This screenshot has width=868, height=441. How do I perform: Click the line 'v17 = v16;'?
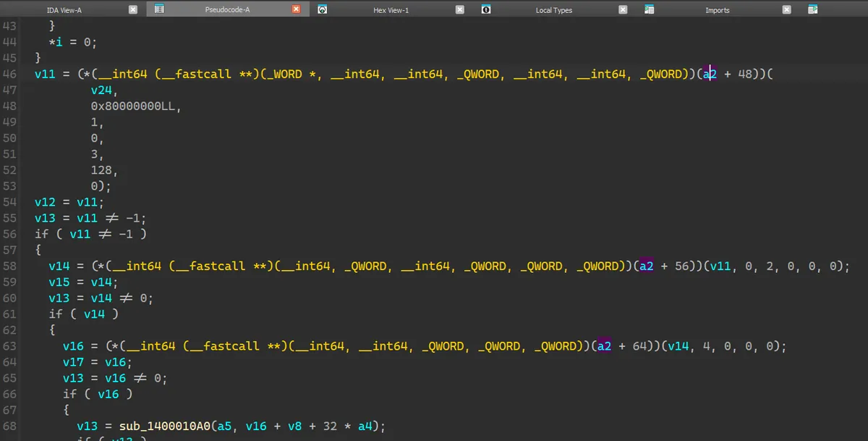(x=98, y=362)
